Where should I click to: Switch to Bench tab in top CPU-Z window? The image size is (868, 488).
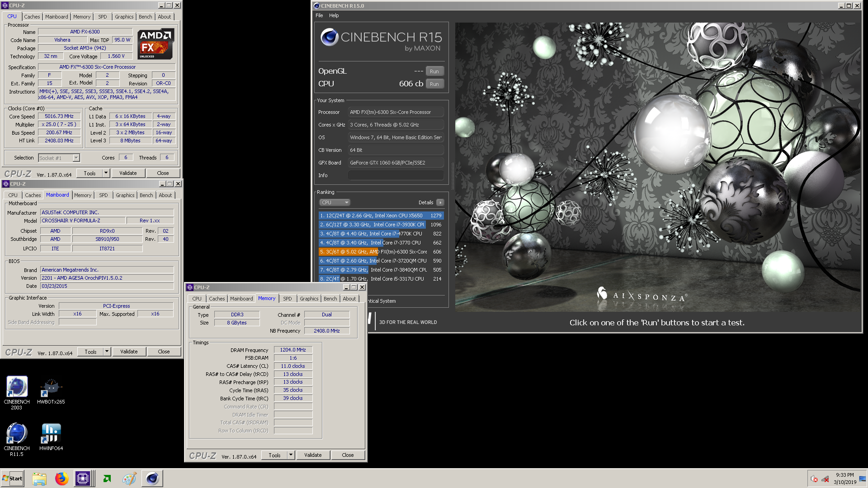click(146, 17)
